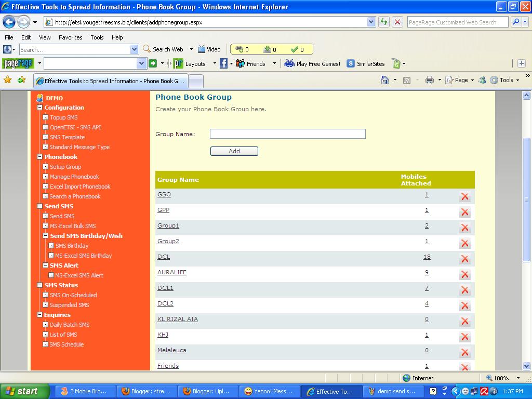The height and width of the screenshot is (399, 532).
Task: Click the Group Name input field
Action: pyautogui.click(x=288, y=134)
